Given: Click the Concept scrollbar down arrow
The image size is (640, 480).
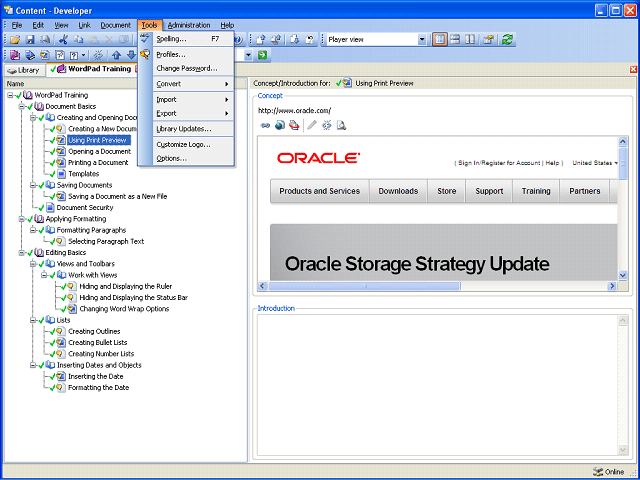Looking at the screenshot, I should (x=622, y=276).
